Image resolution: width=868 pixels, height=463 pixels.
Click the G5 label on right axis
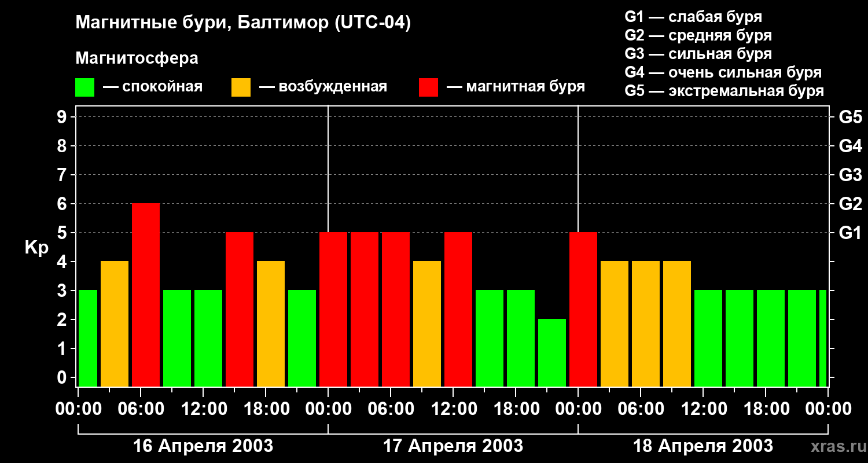(x=850, y=117)
